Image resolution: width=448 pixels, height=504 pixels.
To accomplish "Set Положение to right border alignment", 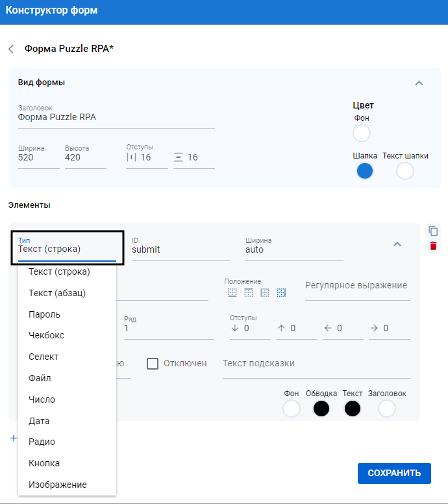I will click(x=280, y=293).
